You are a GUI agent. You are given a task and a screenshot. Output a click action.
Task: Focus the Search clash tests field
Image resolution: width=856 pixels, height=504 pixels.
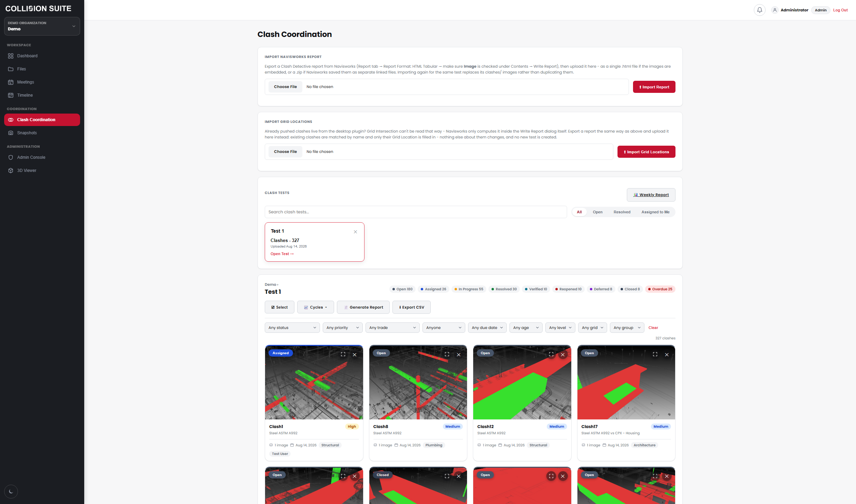pyautogui.click(x=416, y=212)
